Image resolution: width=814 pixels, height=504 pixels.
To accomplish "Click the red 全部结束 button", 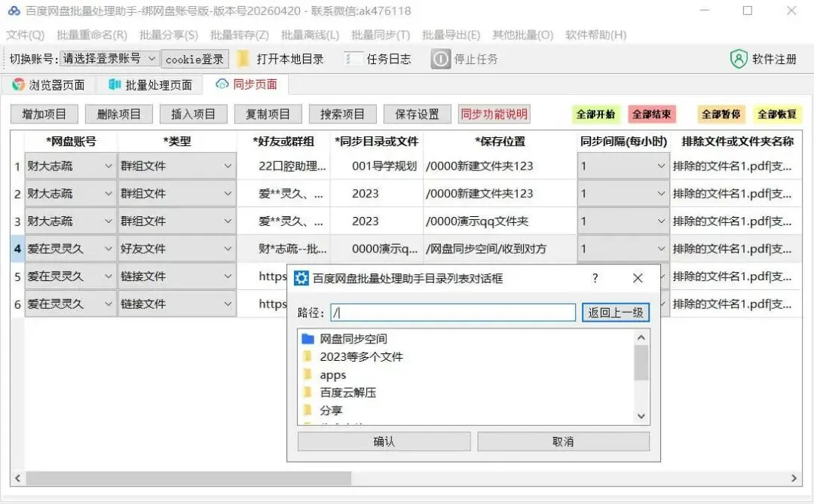I will [651, 115].
